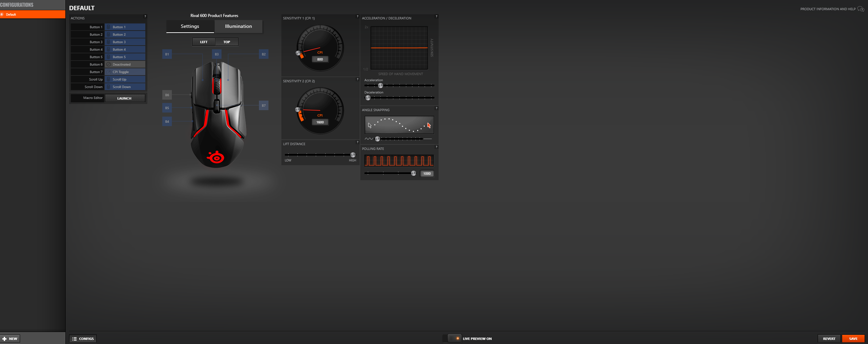This screenshot has height=344, width=868.
Task: Open help for Angle Snapping
Action: pos(436,108)
